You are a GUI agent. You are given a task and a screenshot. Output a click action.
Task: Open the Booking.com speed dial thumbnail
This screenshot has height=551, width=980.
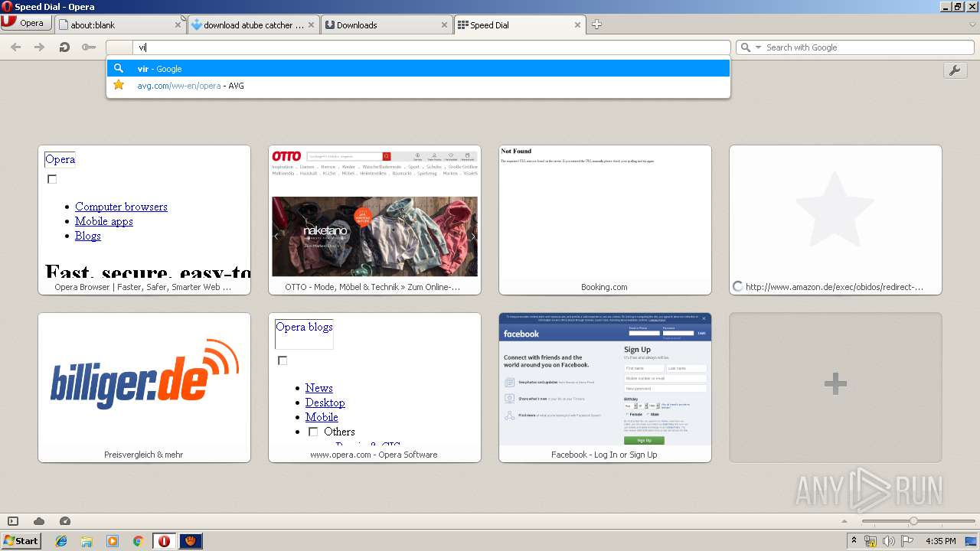pos(605,220)
